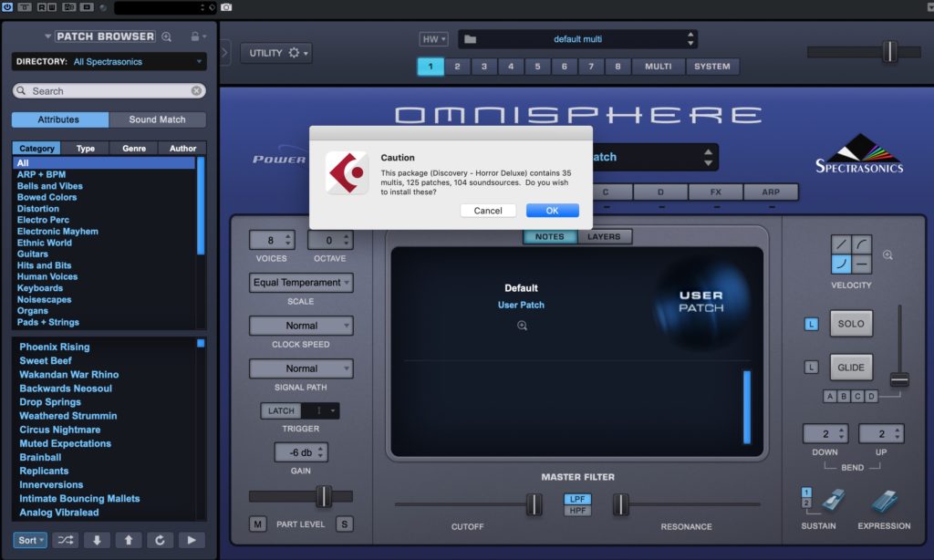
Task: Click the camera snapshot icon in the top bar
Action: [226, 7]
